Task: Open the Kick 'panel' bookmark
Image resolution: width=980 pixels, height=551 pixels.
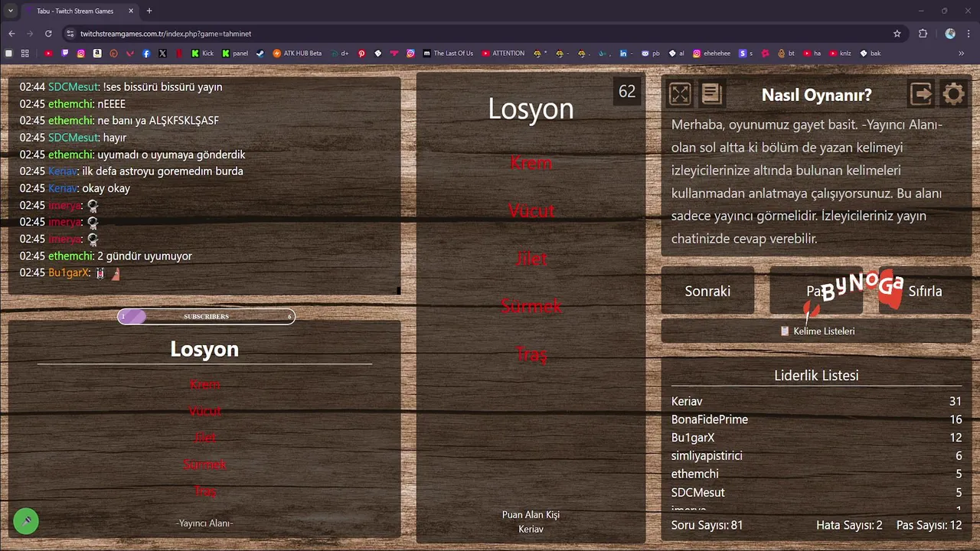Action: tap(235, 54)
